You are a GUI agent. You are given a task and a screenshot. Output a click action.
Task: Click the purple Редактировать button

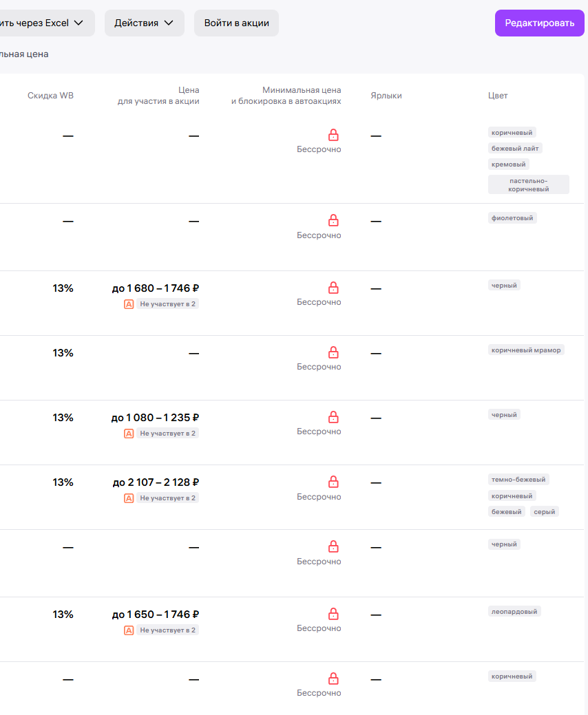(x=539, y=23)
